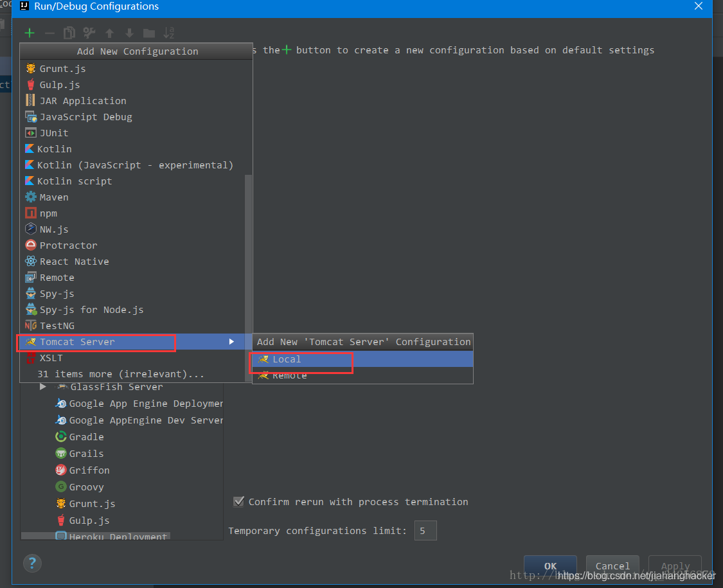Screen dimensions: 723x588
Task: Click the OK button
Action: 550,566
